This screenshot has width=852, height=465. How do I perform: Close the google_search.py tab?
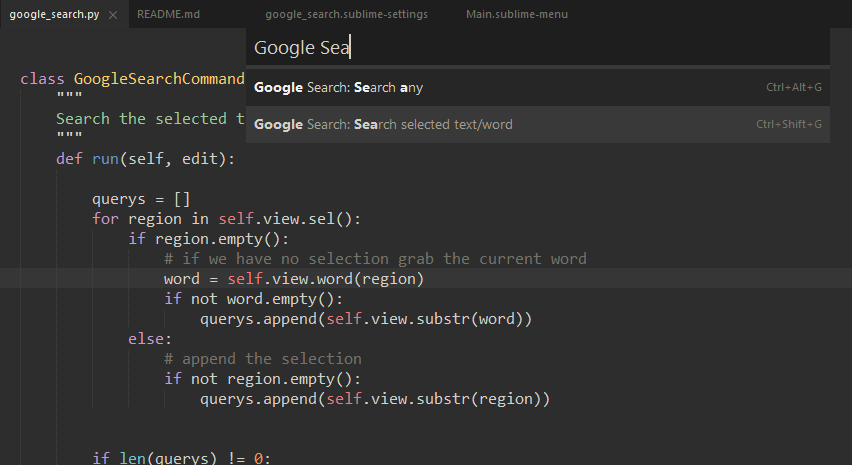tap(113, 15)
